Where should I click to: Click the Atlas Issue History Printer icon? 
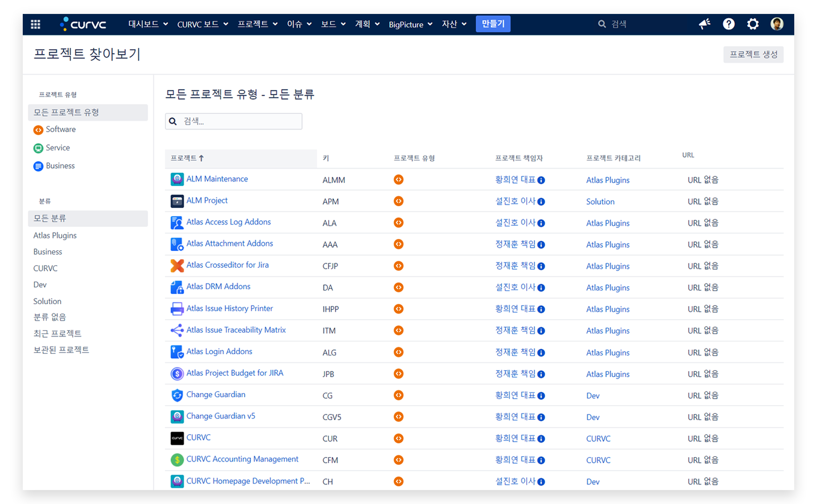click(x=177, y=309)
